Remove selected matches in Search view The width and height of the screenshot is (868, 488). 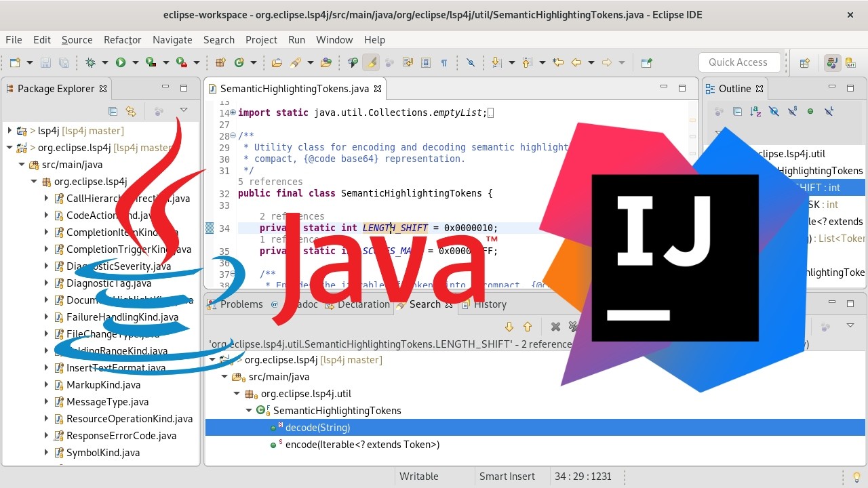pos(555,327)
